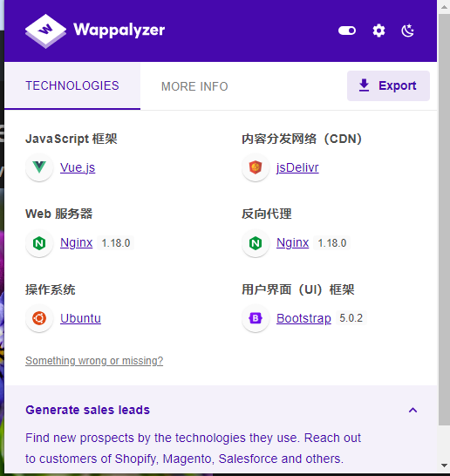Screen dimensions: 450x476
Task: Click the Export button
Action: tap(388, 85)
